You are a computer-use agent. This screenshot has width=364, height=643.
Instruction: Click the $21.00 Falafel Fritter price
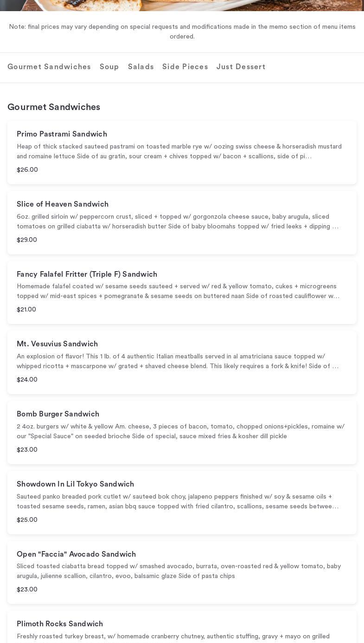26,310
